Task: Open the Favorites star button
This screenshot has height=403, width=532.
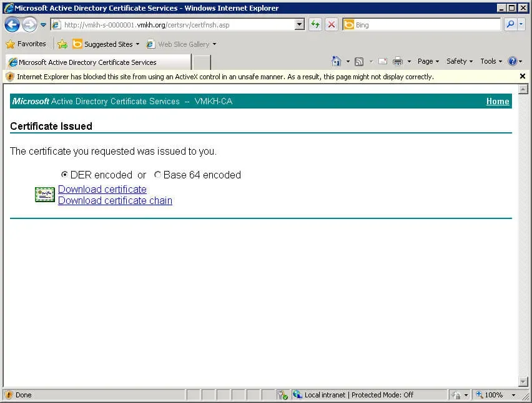Action: 26,44
